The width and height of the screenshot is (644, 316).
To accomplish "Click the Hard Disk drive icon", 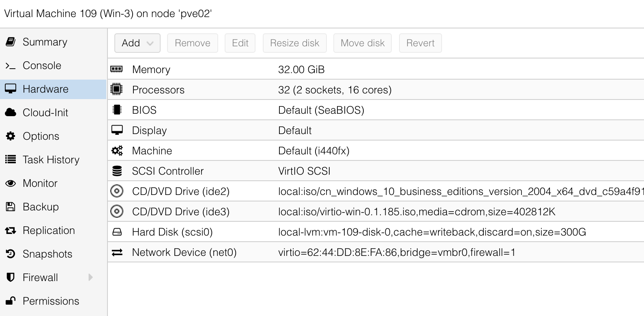I will coord(117,232).
